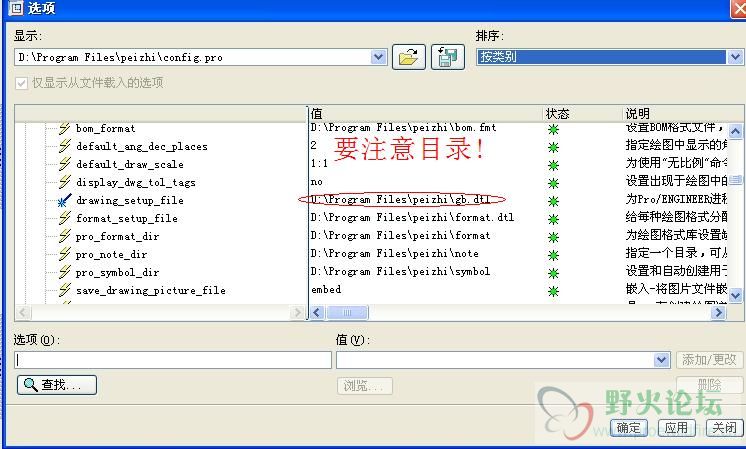
Task: Click the 删除 delete button
Action: pos(709,385)
